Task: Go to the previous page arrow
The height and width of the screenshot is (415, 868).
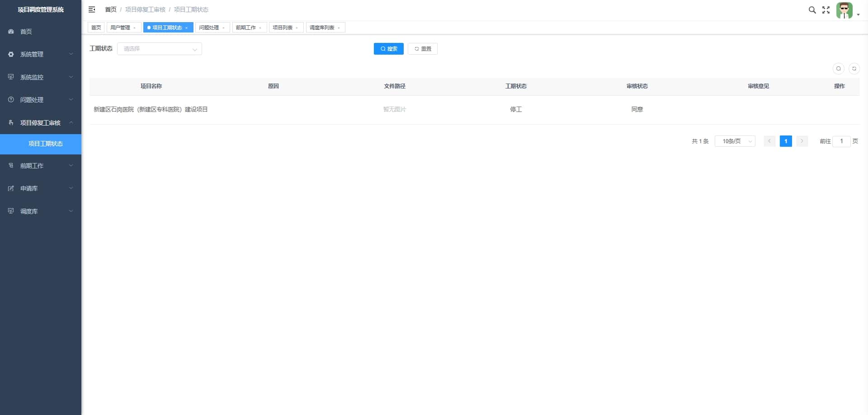Action: click(769, 141)
